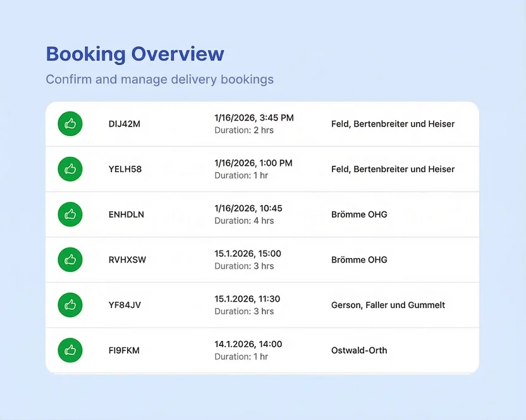
Task: Select Gerson, Faller und Gummelt customer entry
Action: point(388,305)
